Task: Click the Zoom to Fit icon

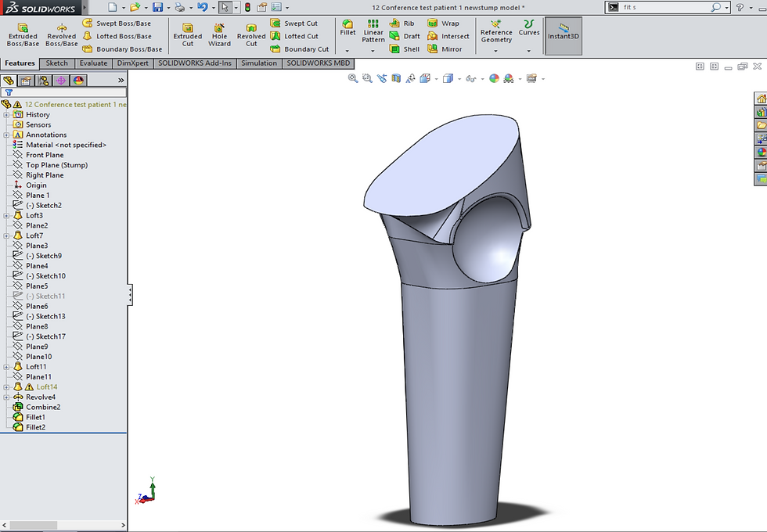Action: tap(353, 78)
